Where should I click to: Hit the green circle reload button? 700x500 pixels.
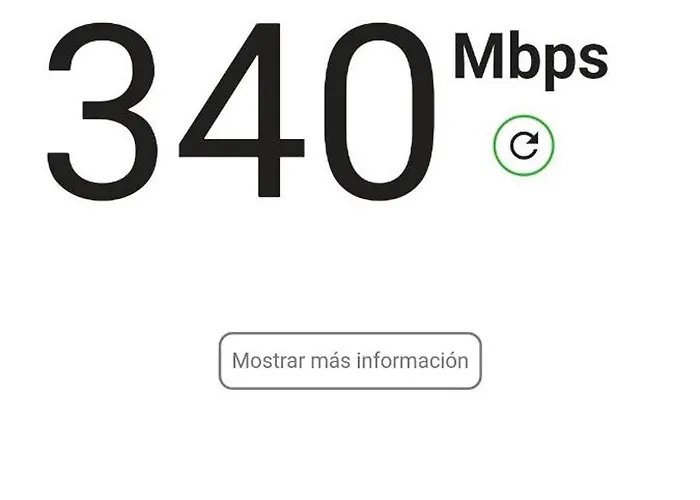click(x=524, y=146)
